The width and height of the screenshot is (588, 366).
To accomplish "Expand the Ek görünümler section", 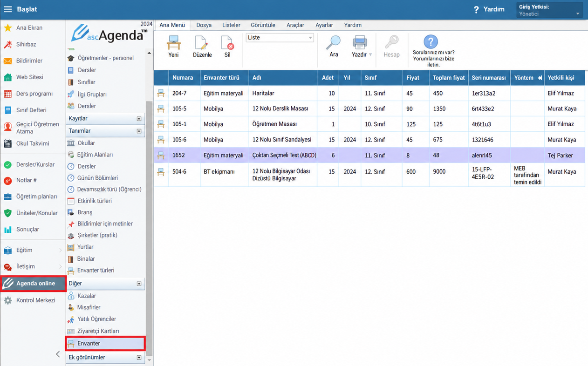I will [139, 358].
